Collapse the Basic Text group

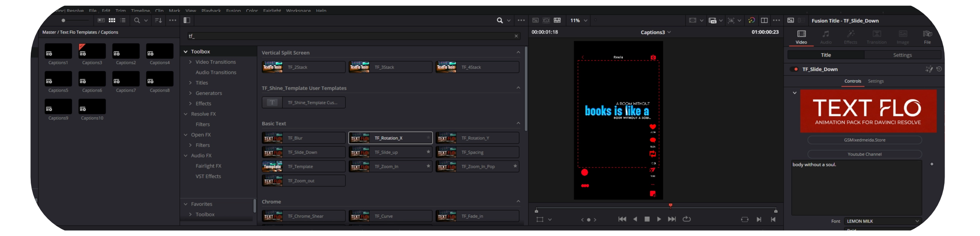(x=518, y=123)
